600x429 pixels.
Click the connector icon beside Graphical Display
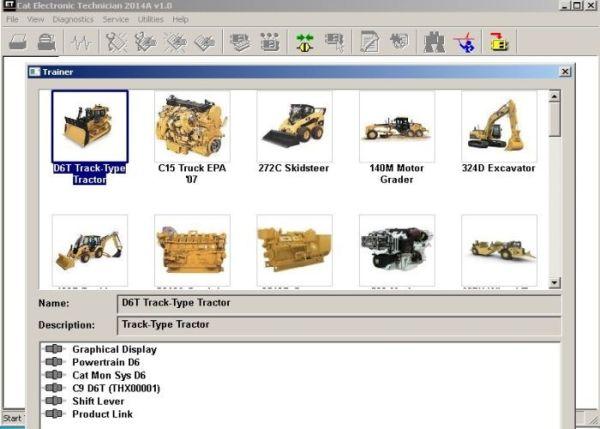pyautogui.click(x=54, y=349)
